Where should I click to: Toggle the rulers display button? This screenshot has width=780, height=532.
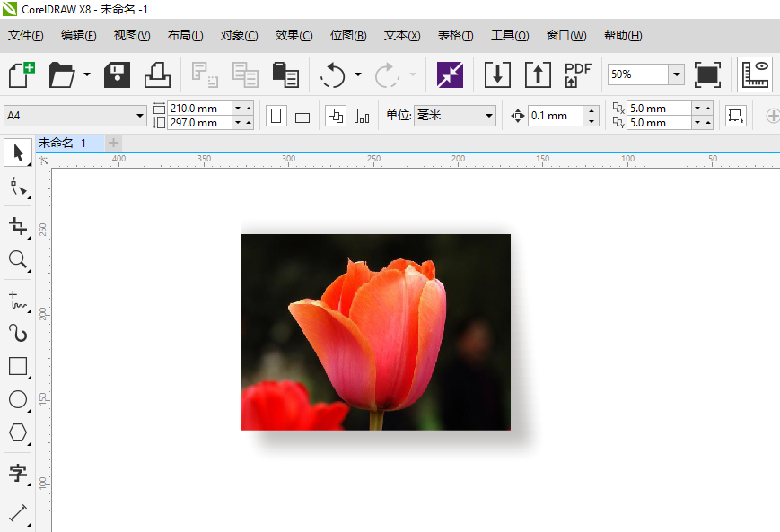pyautogui.click(x=755, y=74)
